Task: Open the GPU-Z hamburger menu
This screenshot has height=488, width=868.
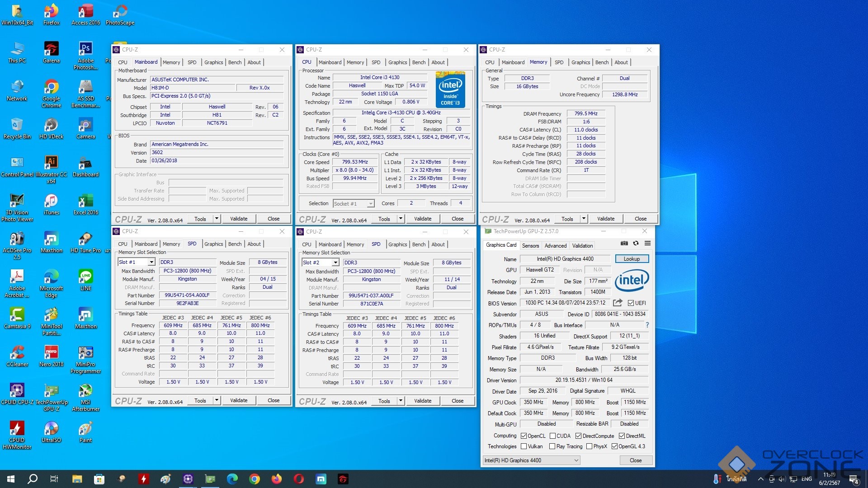Action: pos(647,244)
